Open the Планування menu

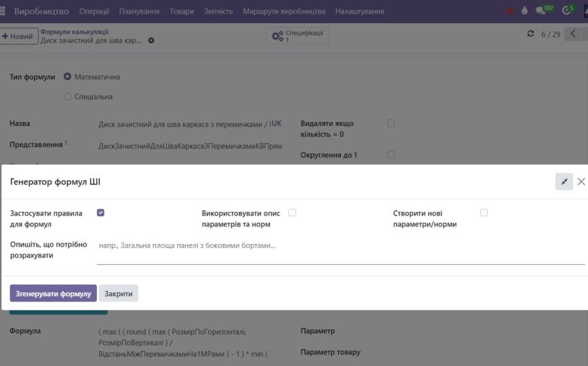click(139, 11)
